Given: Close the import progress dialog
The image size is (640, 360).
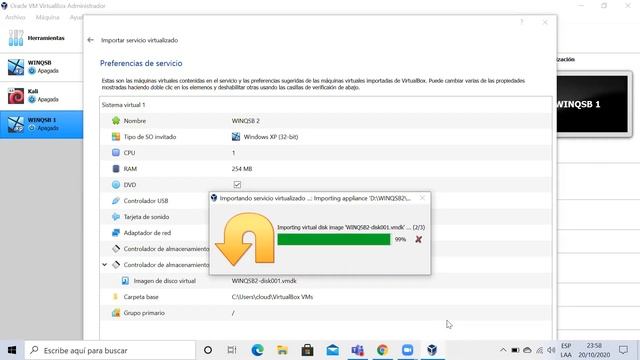Looking at the screenshot, I should pyautogui.click(x=422, y=198).
